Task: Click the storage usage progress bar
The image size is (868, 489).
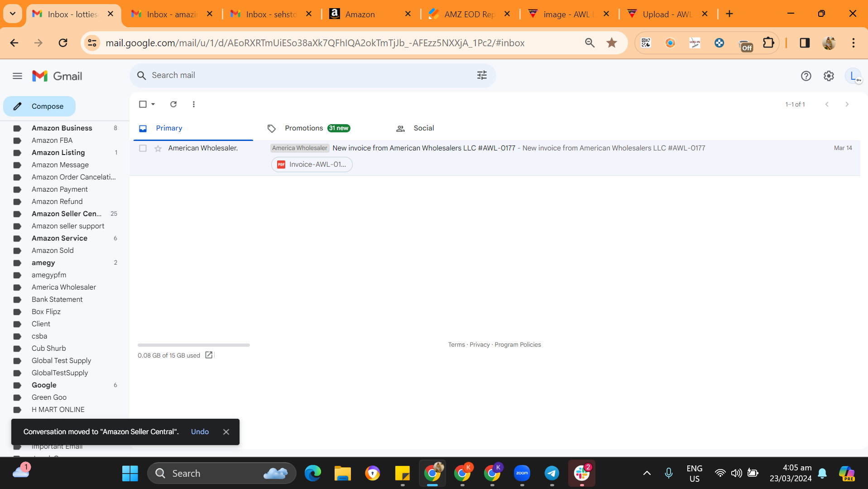Action: (194, 345)
